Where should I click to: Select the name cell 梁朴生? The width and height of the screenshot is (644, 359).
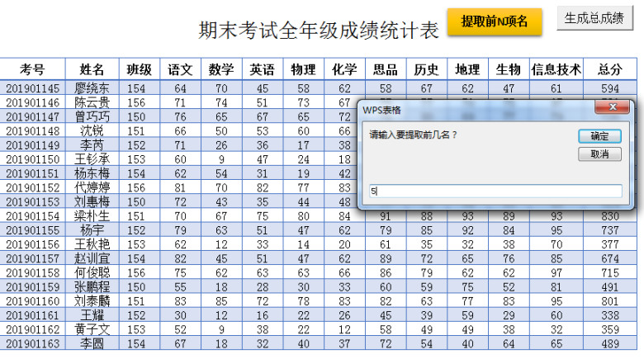[x=92, y=216]
